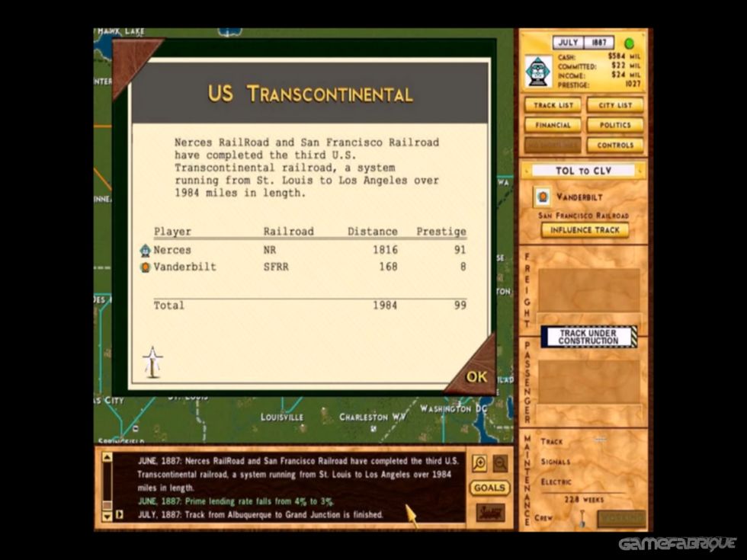Viewport: 747px width, 560px height.
Task: Open the Financial screen
Action: pos(553,125)
